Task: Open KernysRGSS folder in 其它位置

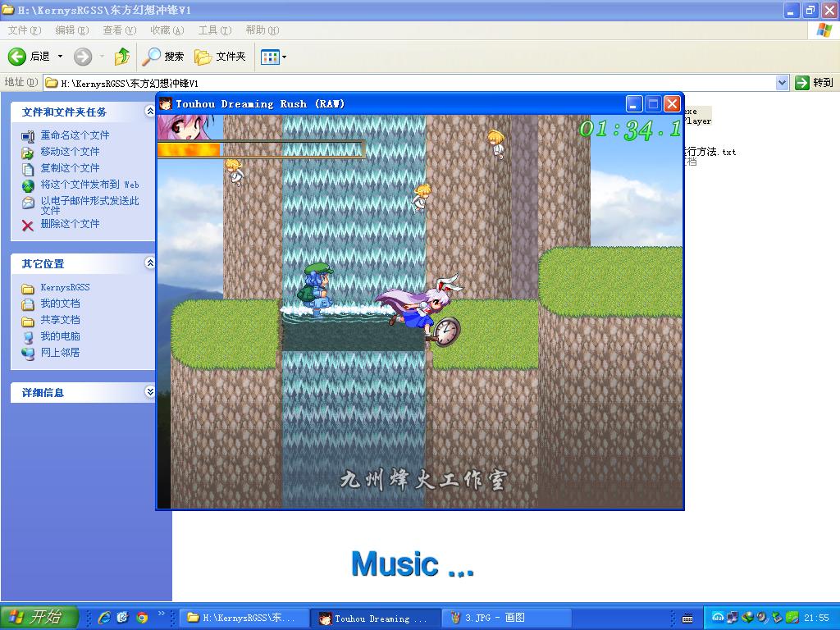Action: click(x=66, y=287)
